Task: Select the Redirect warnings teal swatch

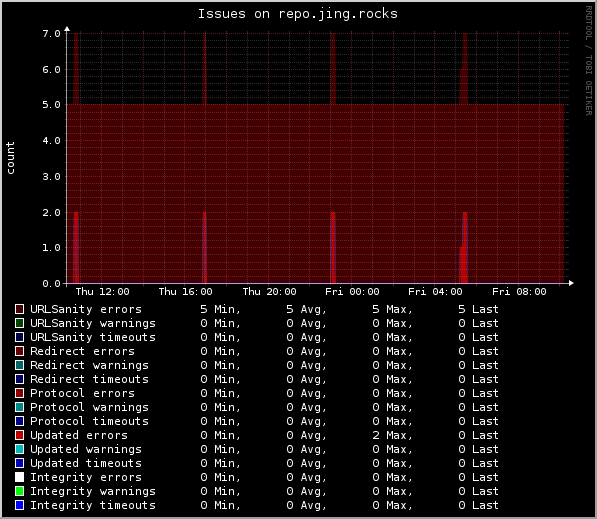Action: [x=19, y=365]
